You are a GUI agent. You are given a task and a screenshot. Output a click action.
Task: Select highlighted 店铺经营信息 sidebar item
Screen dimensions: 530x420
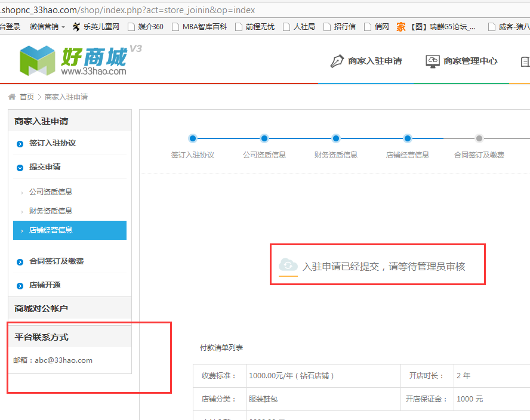[70, 230]
